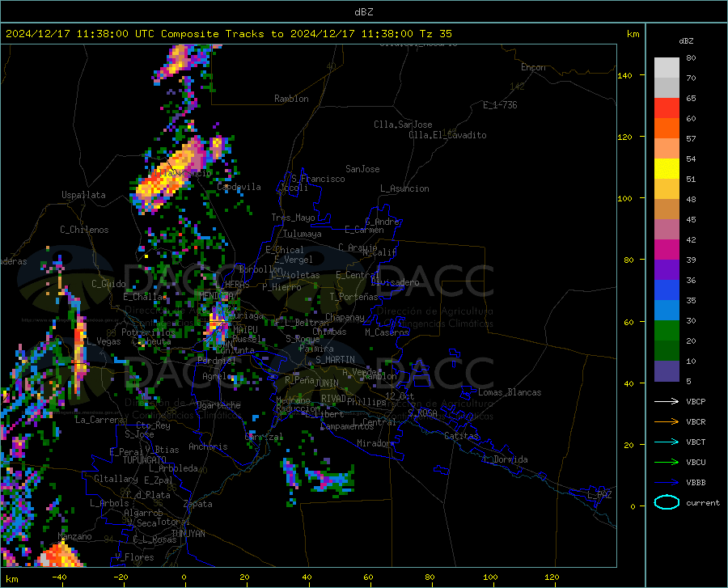This screenshot has width=728, height=588.
Task: Click the Divisadero map label
Action: pyautogui.click(x=395, y=282)
